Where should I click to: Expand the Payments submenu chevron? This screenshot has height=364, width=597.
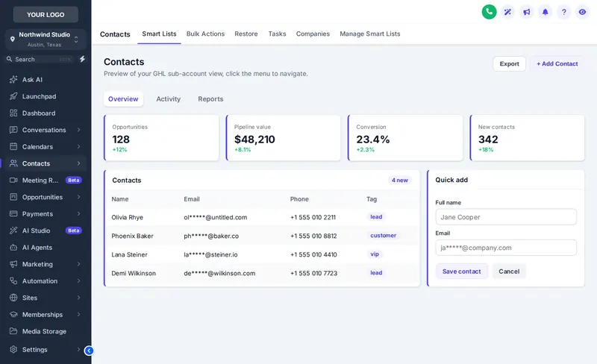click(79, 213)
